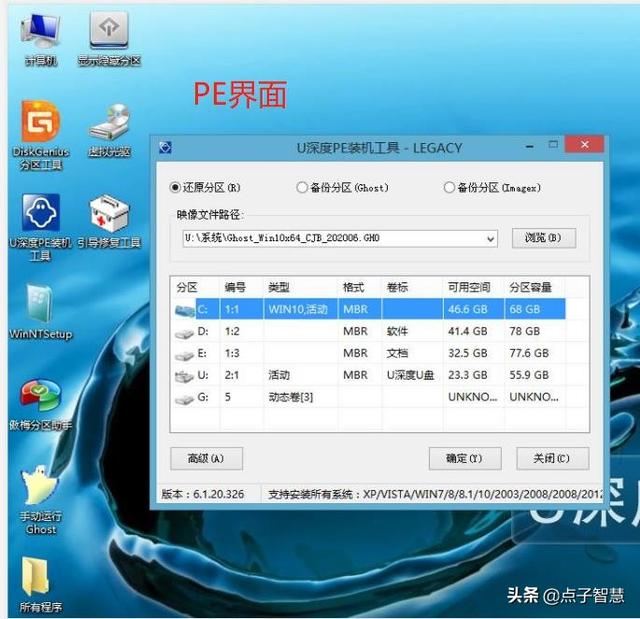Click the 32.5 GB free space cell
The width and height of the screenshot is (640, 619).
(x=473, y=353)
